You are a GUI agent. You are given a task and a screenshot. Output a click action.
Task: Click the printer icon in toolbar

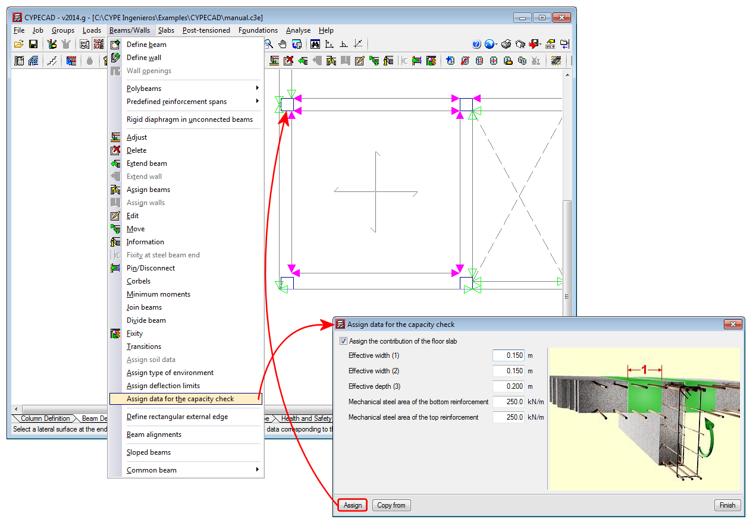pyautogui.click(x=506, y=44)
